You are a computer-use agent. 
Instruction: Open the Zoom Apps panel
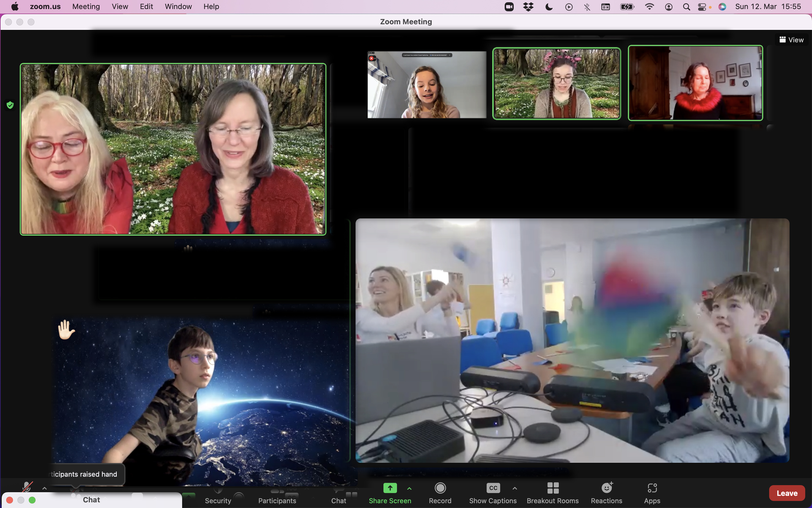point(652,493)
